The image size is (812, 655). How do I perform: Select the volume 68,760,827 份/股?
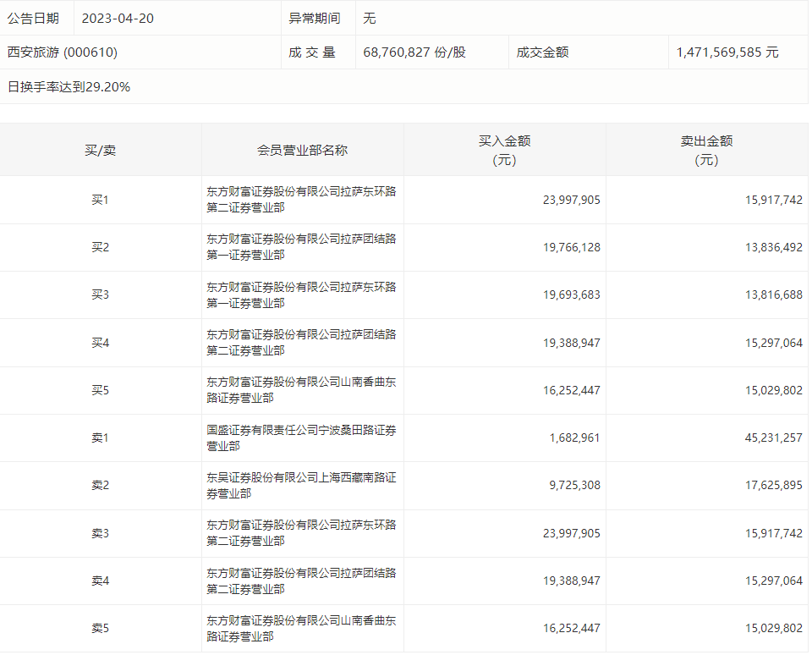click(414, 52)
